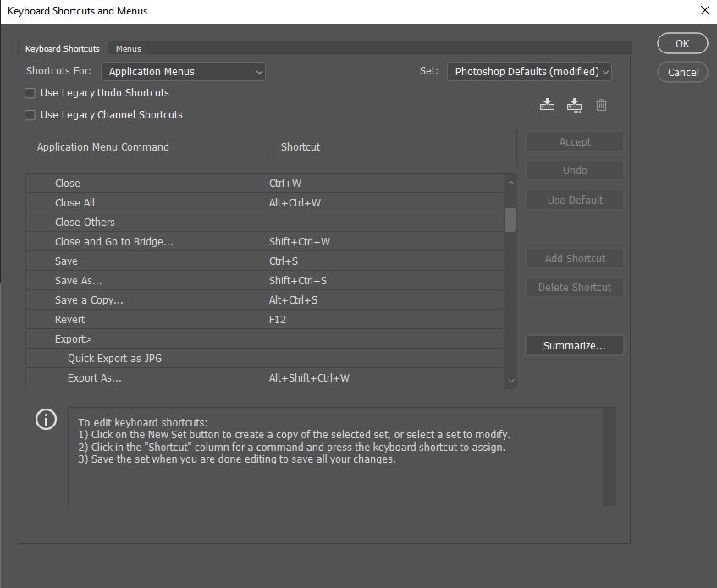Click the empty shortcut cell for Quick Export as JPG

pos(384,359)
